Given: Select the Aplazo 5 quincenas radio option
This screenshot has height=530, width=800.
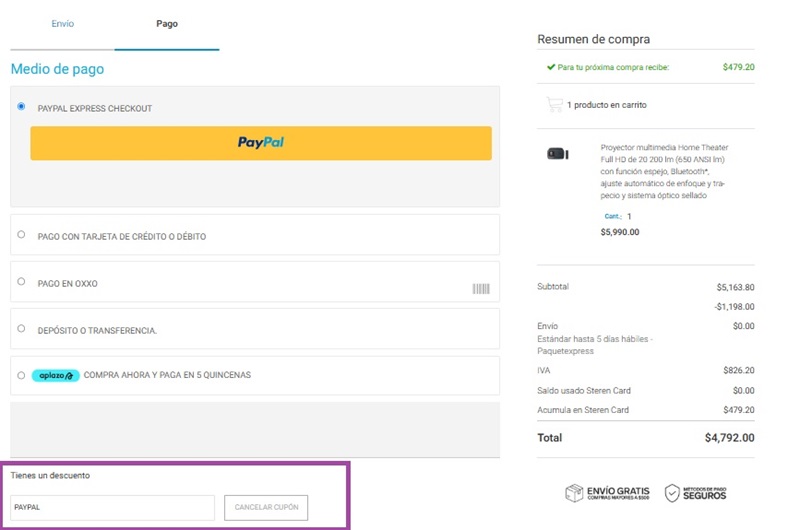Looking at the screenshot, I should (x=21, y=375).
